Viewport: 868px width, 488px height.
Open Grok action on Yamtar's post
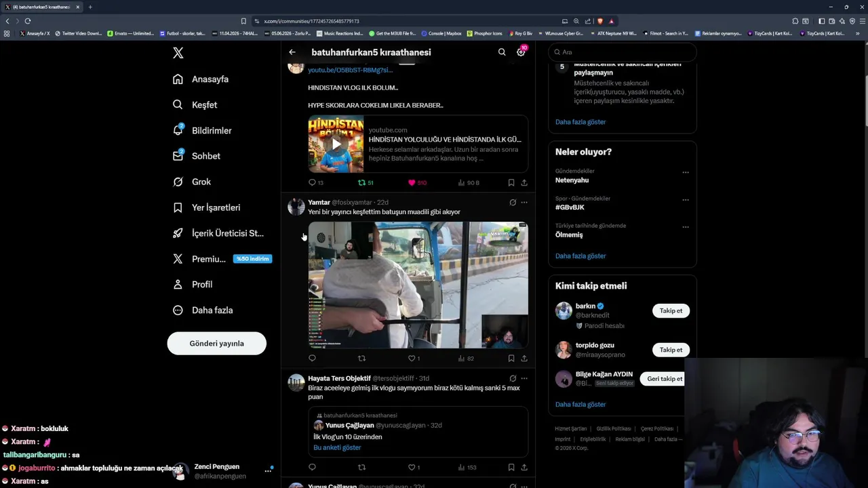[x=513, y=202]
